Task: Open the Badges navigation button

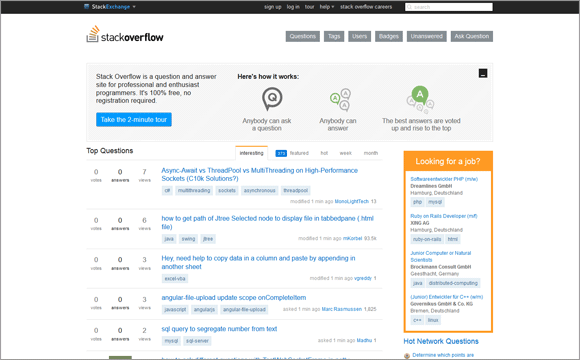Action: point(389,36)
